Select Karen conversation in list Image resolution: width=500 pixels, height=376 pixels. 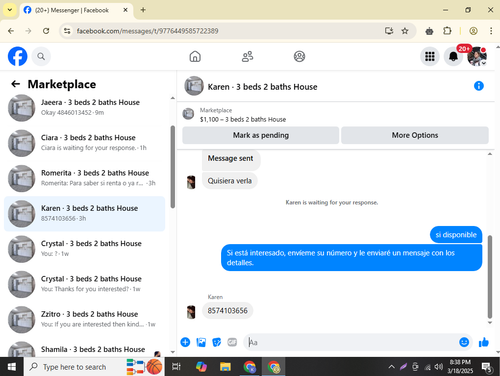tap(85, 214)
